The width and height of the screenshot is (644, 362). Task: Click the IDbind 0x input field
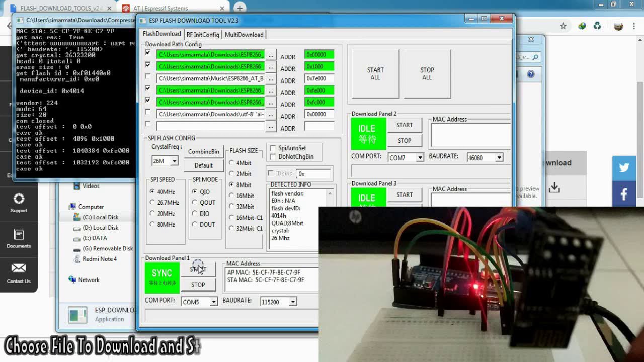(313, 173)
